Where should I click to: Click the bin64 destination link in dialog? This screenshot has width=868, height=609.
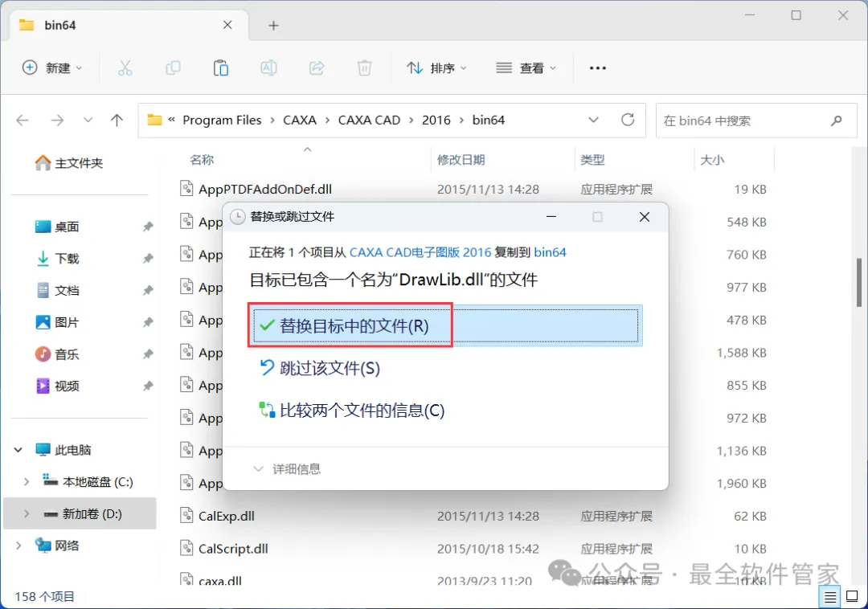click(551, 252)
